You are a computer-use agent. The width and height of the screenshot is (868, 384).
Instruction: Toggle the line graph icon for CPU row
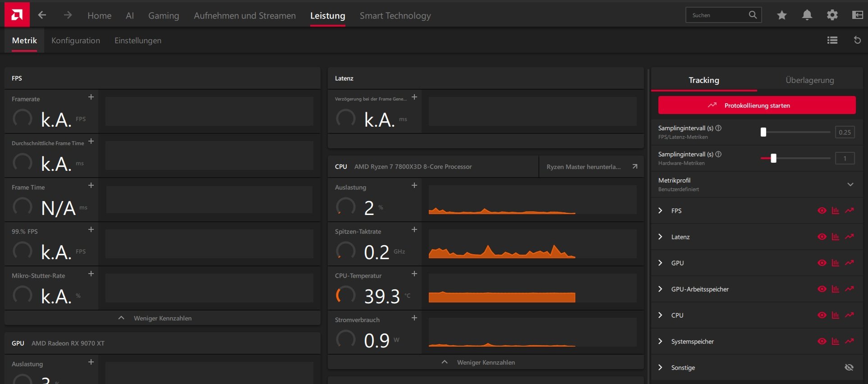pyautogui.click(x=850, y=315)
